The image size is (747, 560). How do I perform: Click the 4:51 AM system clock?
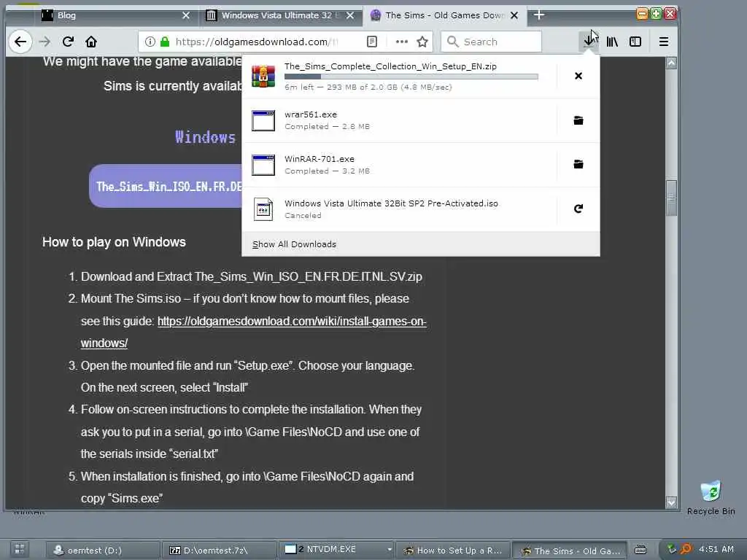pos(716,549)
